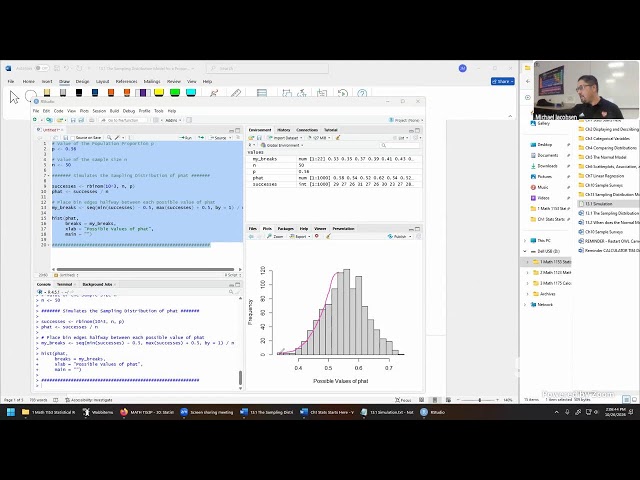
Task: Click the zoom slider in Word's status bar
Action: [478, 400]
